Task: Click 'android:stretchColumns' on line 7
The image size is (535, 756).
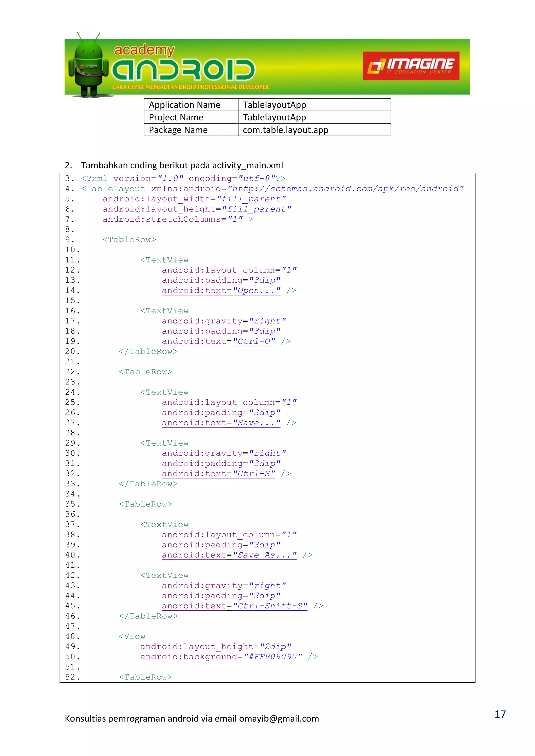Action: pyautogui.click(x=162, y=219)
